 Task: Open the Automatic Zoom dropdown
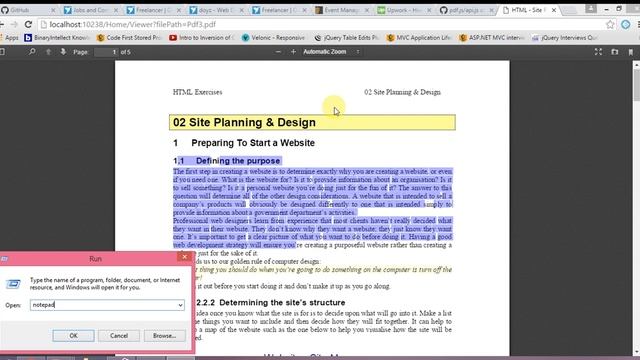331,52
